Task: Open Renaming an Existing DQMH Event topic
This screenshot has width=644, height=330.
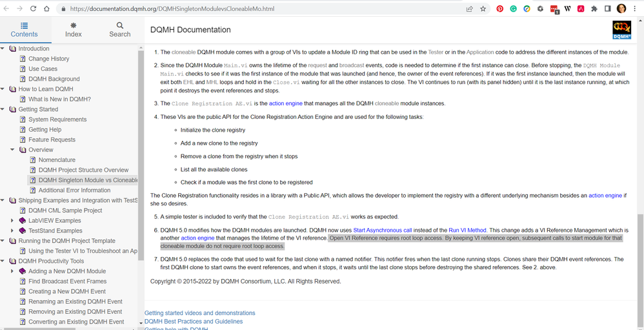Action: pyautogui.click(x=75, y=302)
